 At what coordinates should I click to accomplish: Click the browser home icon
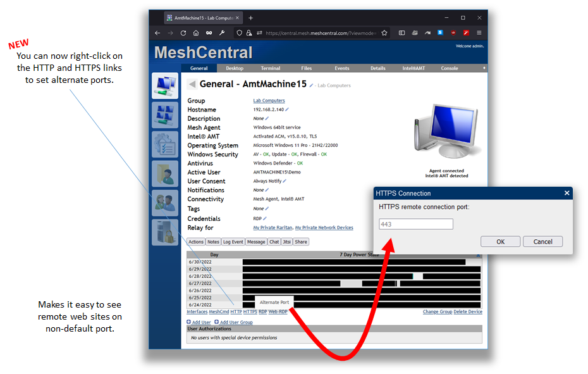196,33
